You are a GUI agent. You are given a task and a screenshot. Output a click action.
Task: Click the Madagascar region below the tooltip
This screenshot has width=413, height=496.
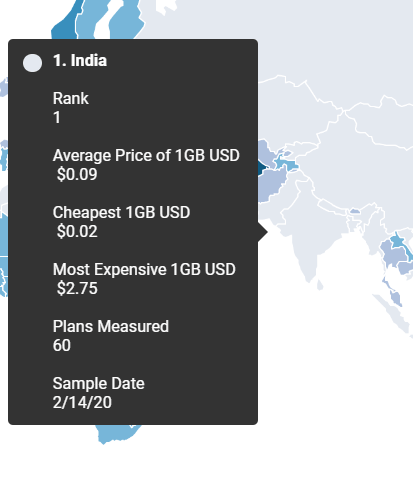click(115, 434)
